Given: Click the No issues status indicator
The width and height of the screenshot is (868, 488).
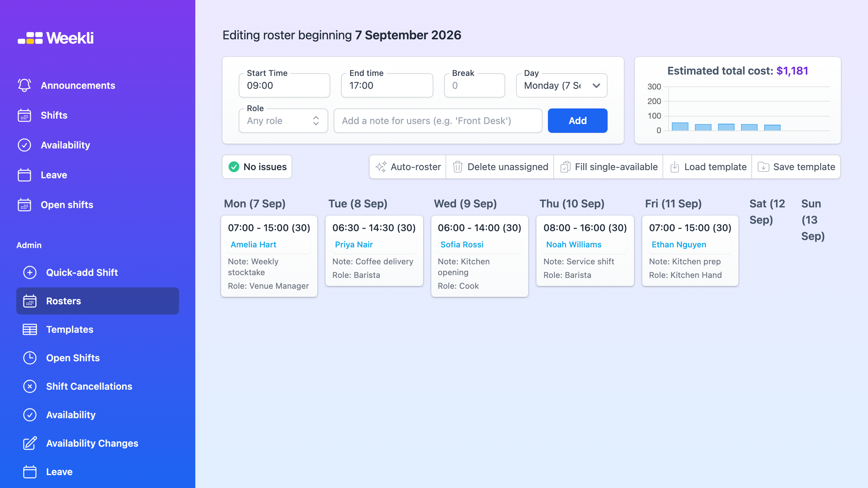Looking at the screenshot, I should click(257, 167).
